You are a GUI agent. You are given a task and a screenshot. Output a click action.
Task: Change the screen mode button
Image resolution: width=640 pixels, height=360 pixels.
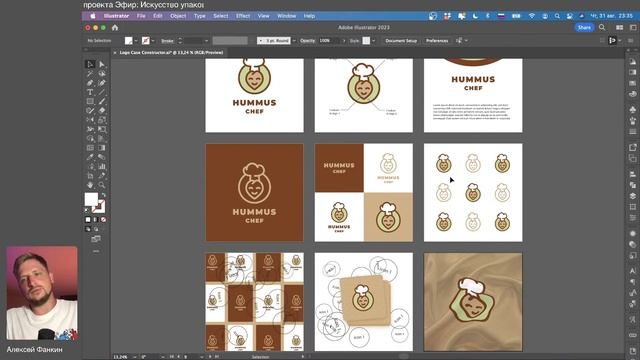(x=96, y=239)
